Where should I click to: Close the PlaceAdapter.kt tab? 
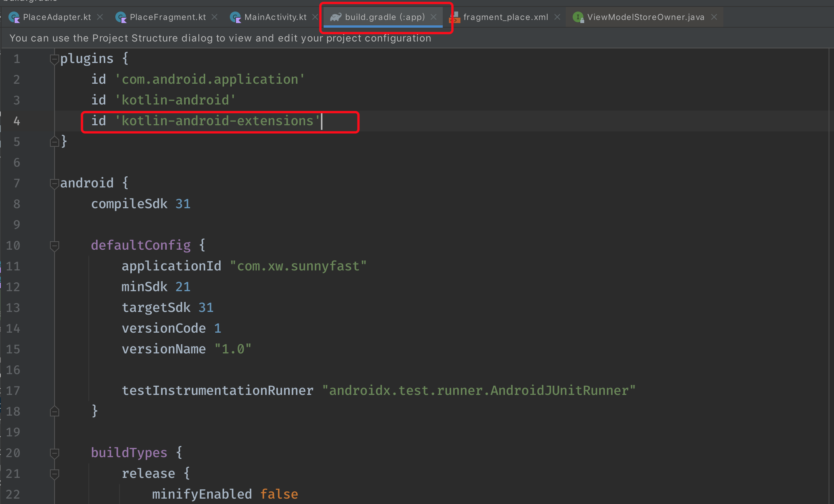(100, 17)
